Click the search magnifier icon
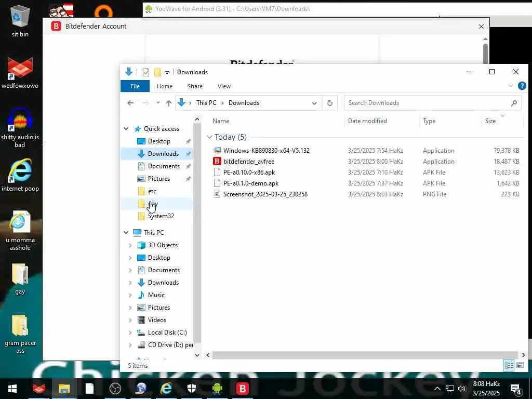 click(514, 103)
